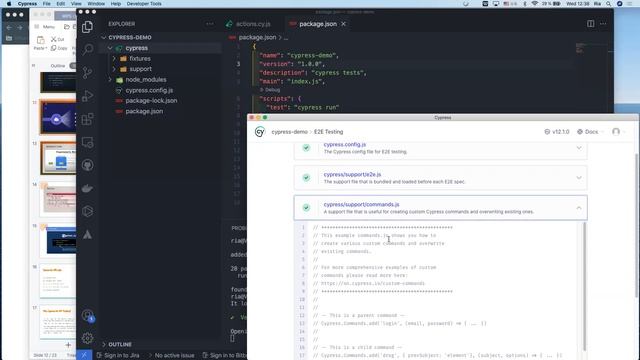Click Sign in to Jira in status bar
Image resolution: width=640 pixels, height=360 pixels.
(118, 356)
